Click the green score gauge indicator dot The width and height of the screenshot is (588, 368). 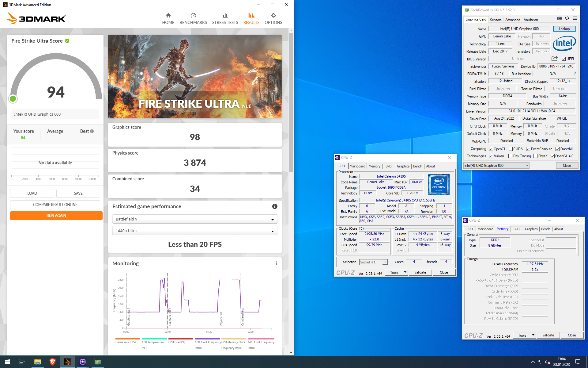[13, 99]
